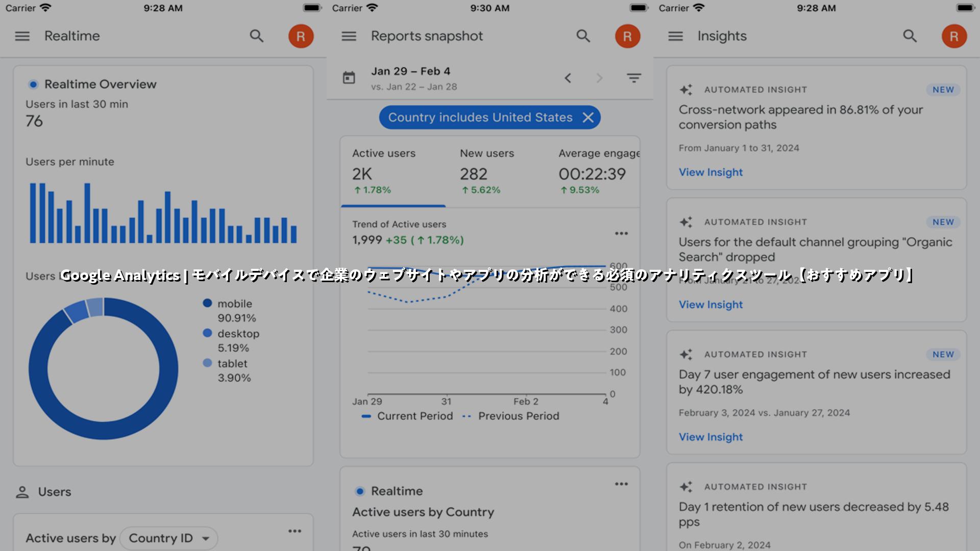The width and height of the screenshot is (980, 551).
Task: Expand the Country ID dropdown
Action: (169, 538)
